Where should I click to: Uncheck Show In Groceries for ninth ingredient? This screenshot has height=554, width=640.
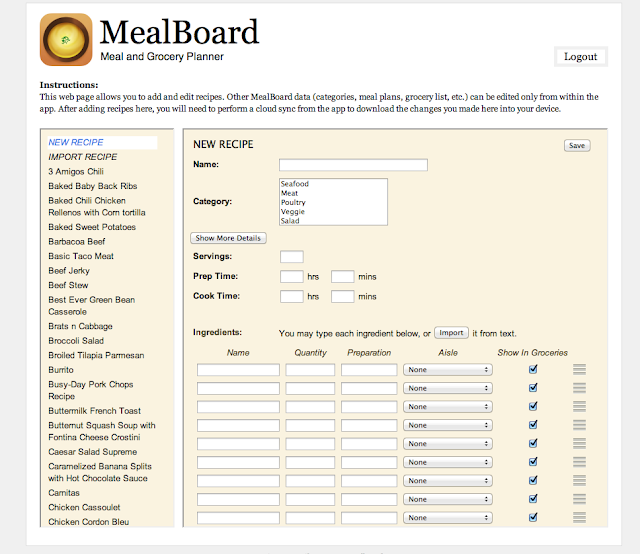(533, 517)
